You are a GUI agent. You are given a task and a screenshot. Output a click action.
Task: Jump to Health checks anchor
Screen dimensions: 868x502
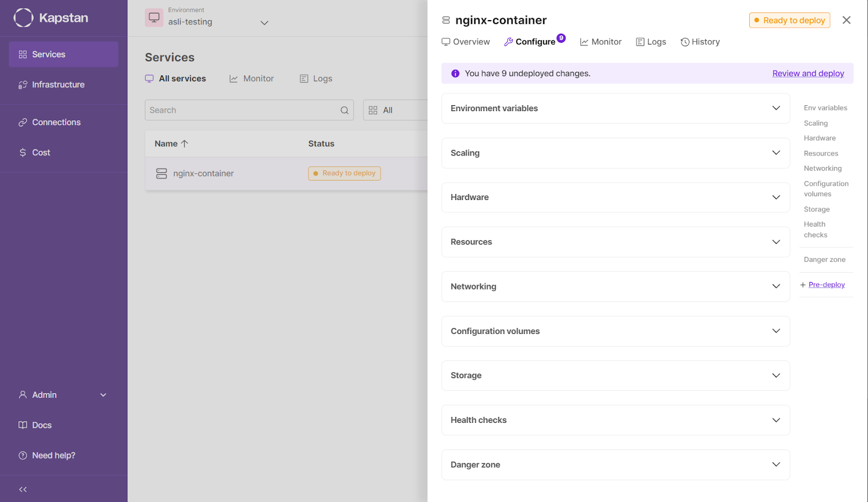click(815, 229)
